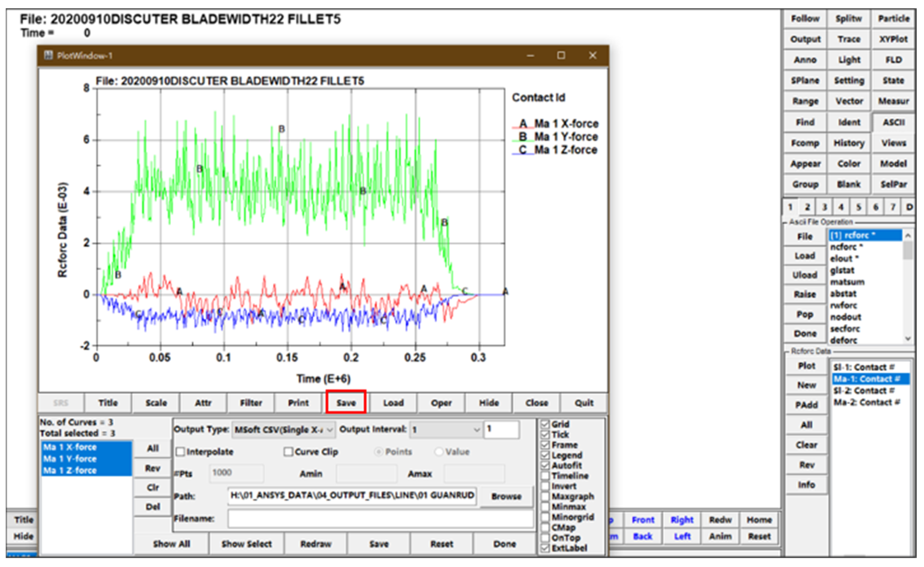Select the Ident identification tool
This screenshot has width=924, height=567.
coord(849,122)
